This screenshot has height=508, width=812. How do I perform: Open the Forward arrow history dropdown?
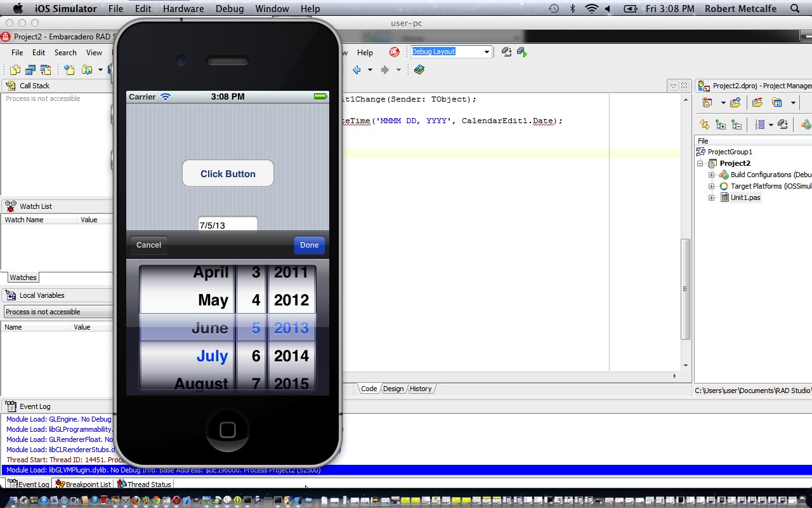tap(398, 70)
